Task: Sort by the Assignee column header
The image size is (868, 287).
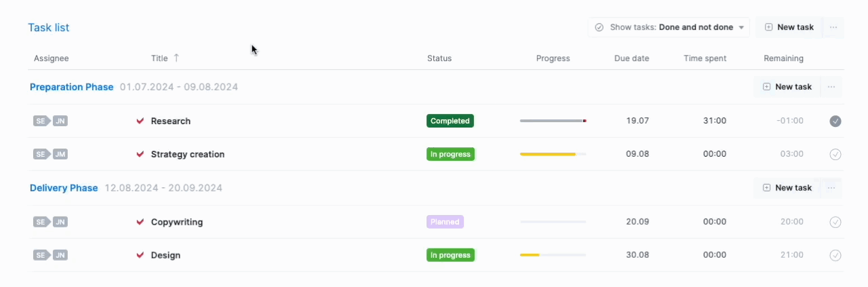Action: [52, 58]
